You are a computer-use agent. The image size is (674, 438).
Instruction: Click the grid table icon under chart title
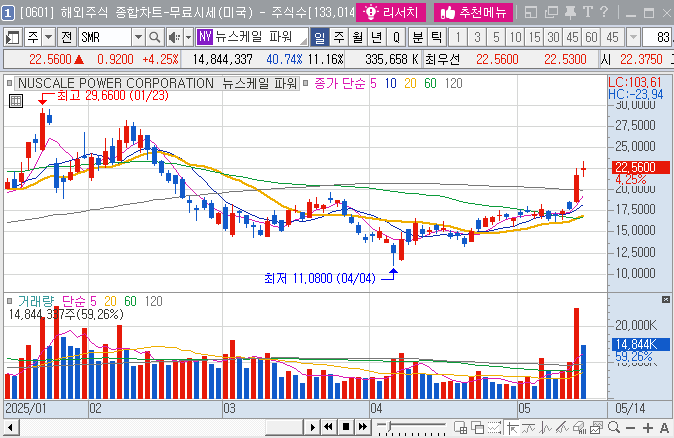[x=15, y=101]
